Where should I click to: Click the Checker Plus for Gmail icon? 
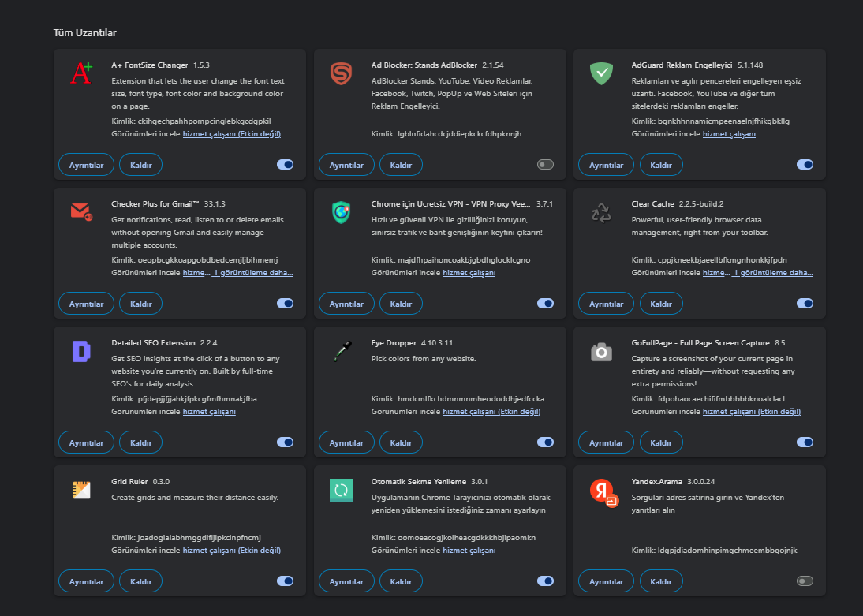[81, 212]
